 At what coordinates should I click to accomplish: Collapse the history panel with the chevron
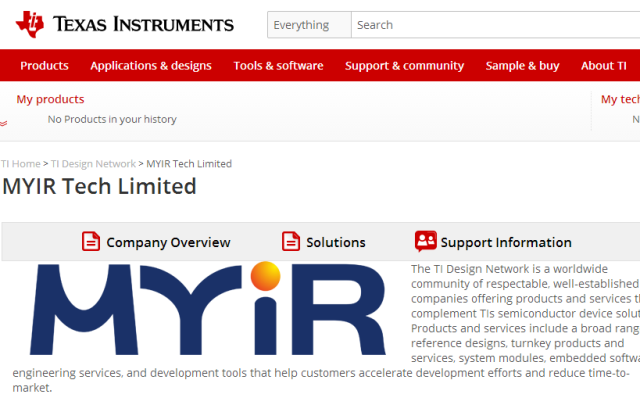pos(3,123)
